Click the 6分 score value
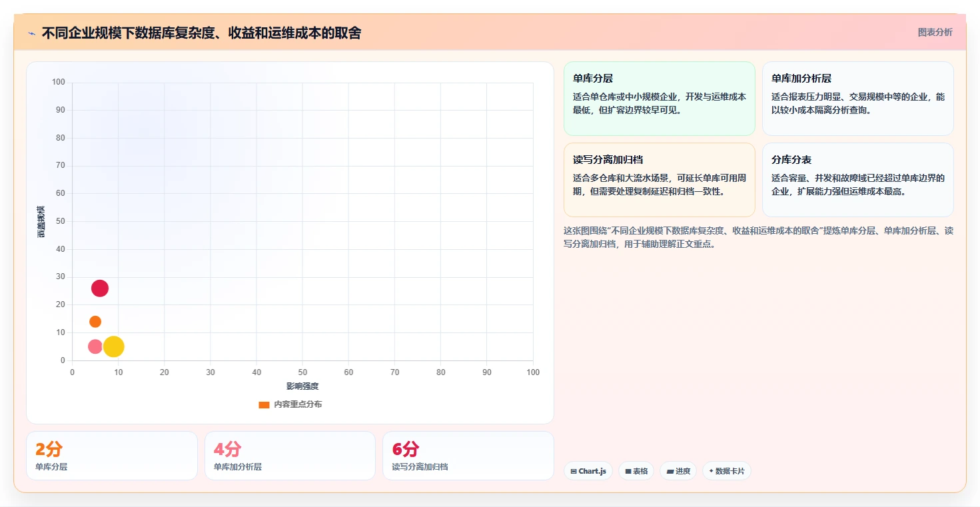 coord(406,449)
